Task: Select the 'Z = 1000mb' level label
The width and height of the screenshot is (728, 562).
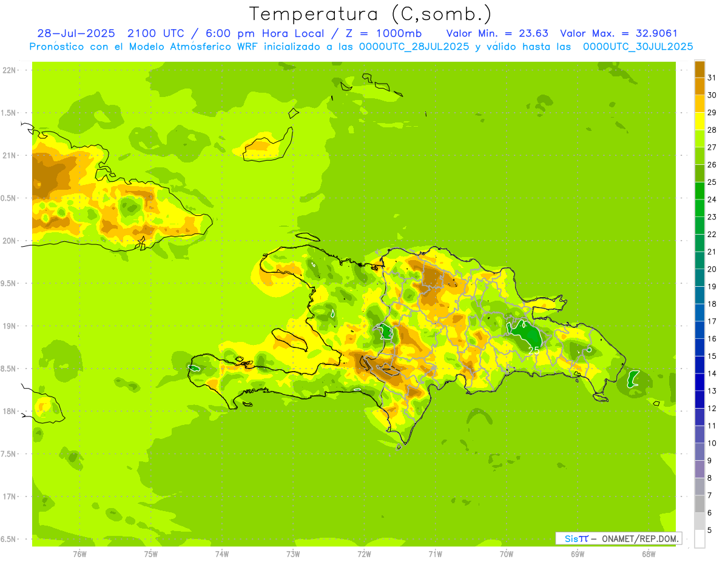Action: pos(382,33)
